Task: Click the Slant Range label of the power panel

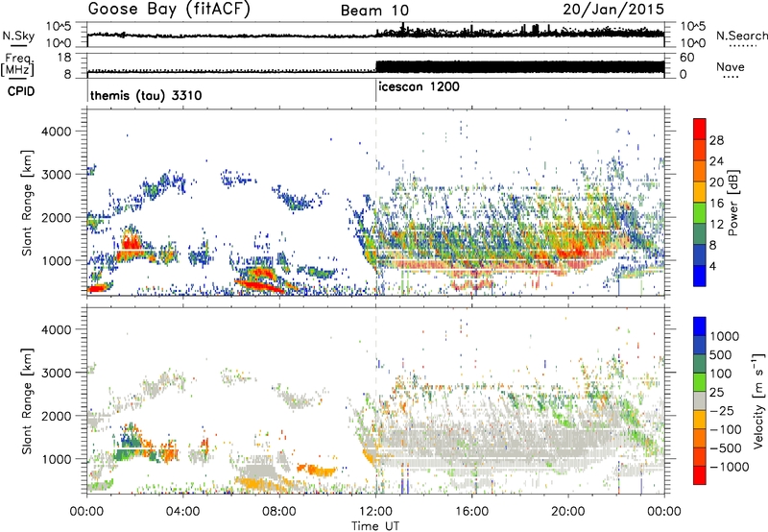Action: 27,203
